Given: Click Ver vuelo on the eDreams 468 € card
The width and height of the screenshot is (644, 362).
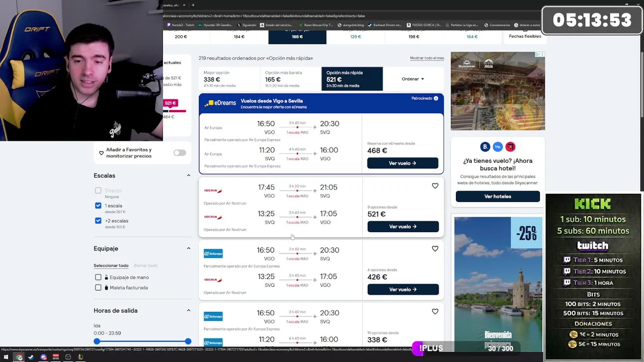Looking at the screenshot, I should [x=403, y=163].
